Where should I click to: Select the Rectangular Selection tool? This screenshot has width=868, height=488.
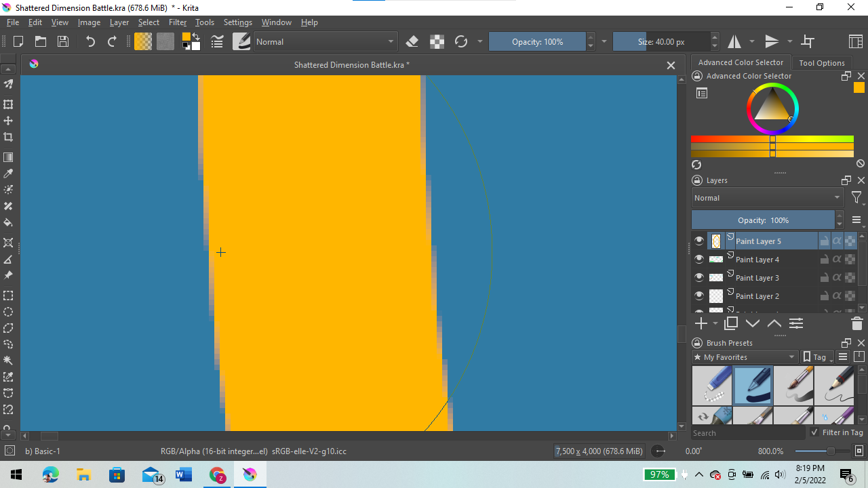pyautogui.click(x=8, y=296)
